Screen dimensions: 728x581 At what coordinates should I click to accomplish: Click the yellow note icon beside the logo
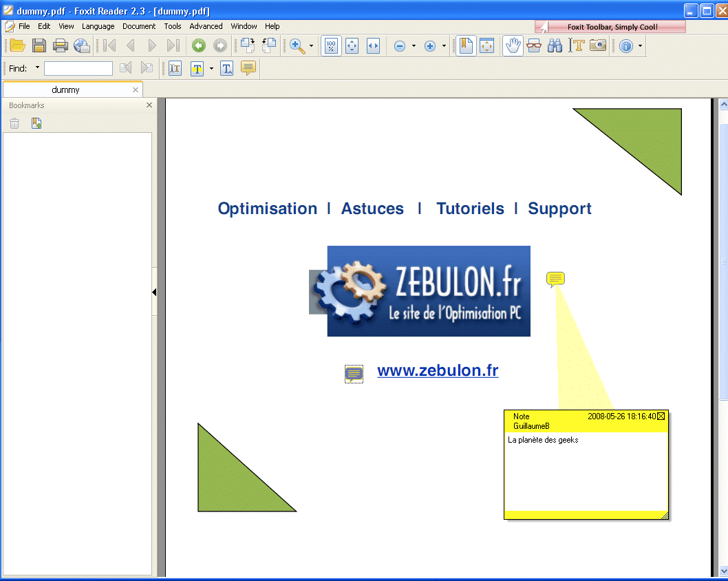coord(555,279)
